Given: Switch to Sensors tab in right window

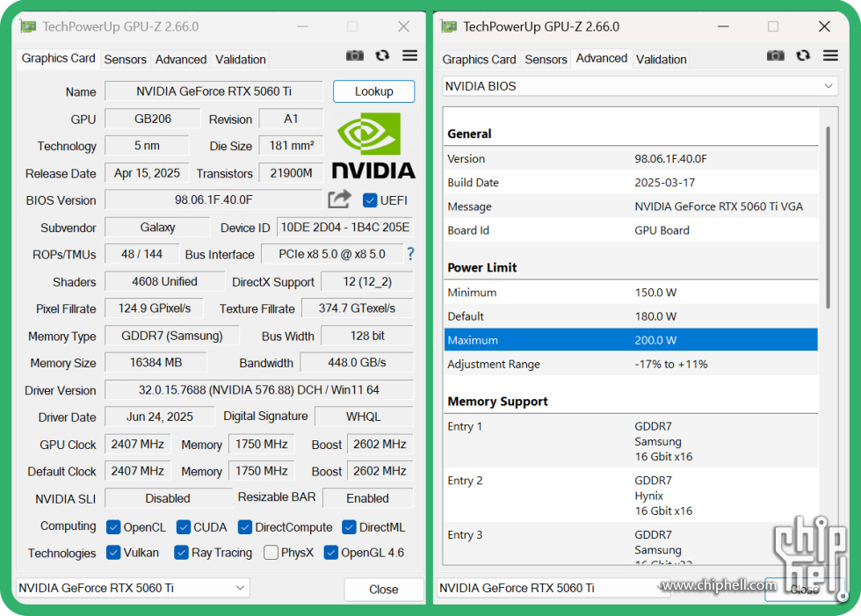Looking at the screenshot, I should pos(546,59).
